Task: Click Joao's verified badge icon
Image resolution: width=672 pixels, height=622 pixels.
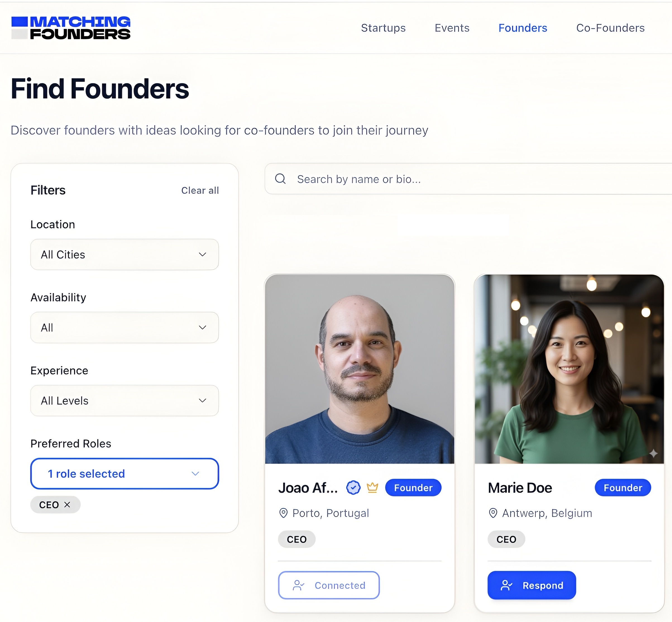Action: [x=353, y=487]
